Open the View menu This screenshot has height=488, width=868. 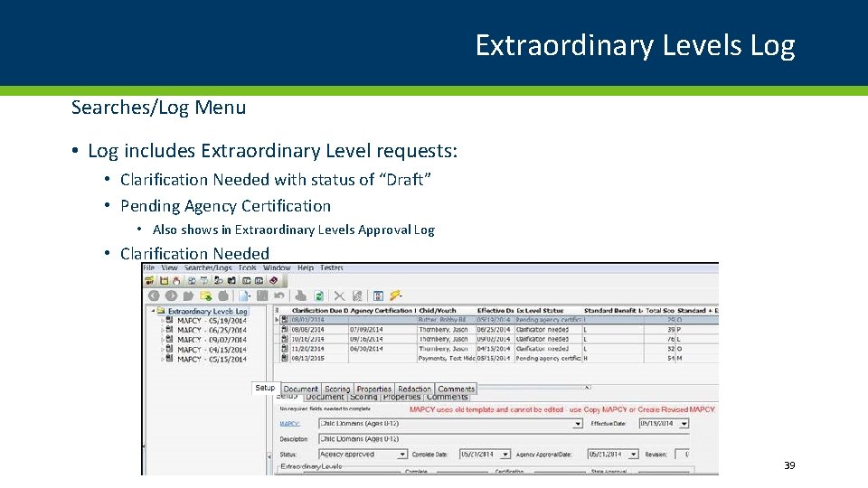pyautogui.click(x=169, y=267)
